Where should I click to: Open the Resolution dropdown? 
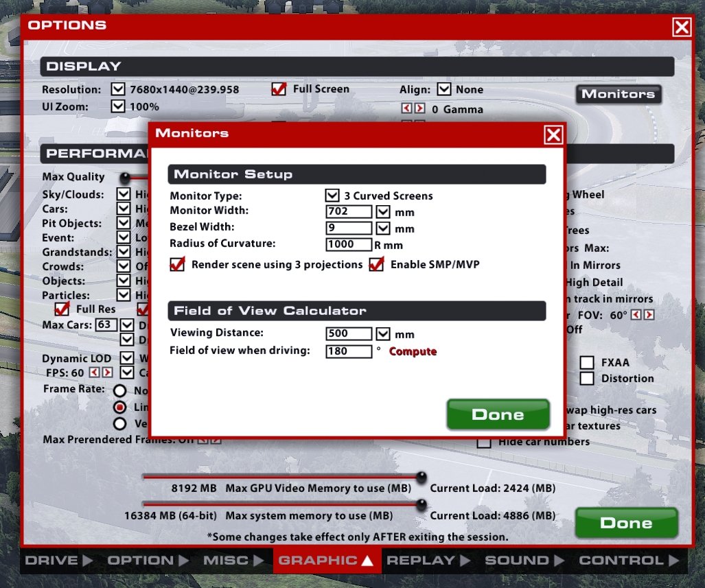(118, 89)
